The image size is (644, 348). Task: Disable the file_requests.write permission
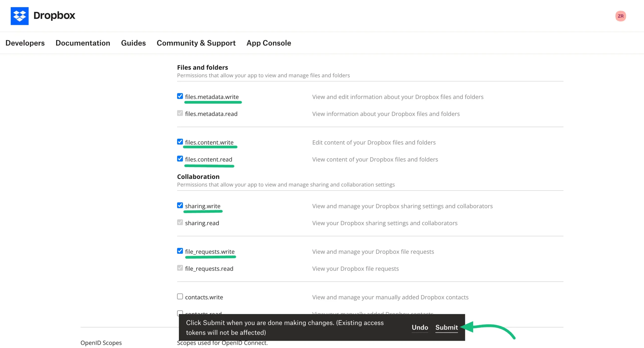tap(180, 251)
